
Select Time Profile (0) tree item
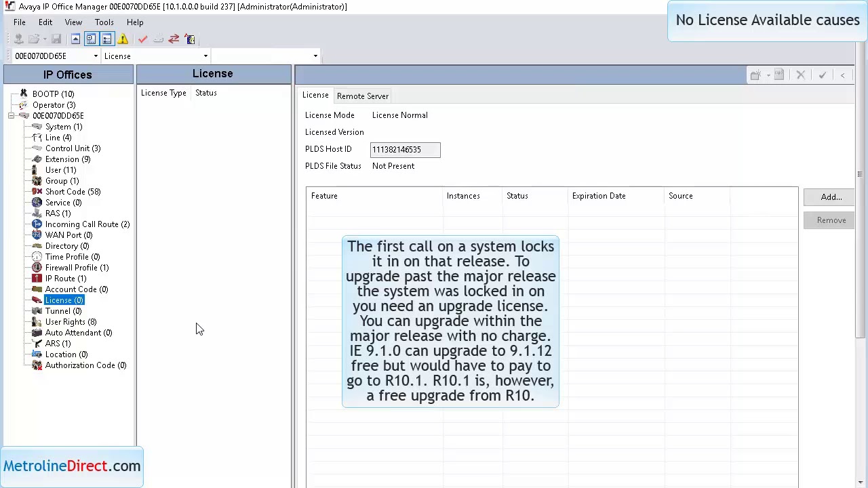[73, 257]
